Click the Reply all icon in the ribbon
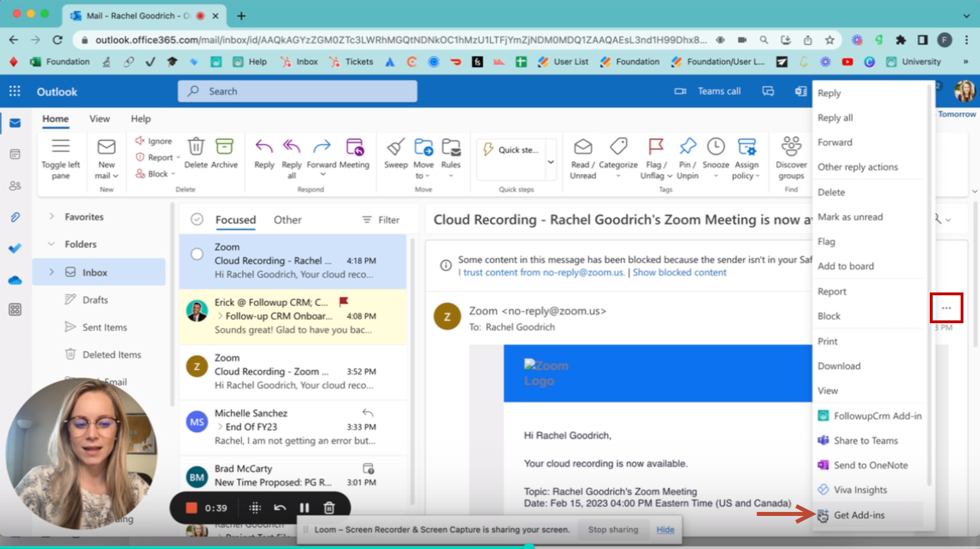980x549 pixels. (291, 148)
